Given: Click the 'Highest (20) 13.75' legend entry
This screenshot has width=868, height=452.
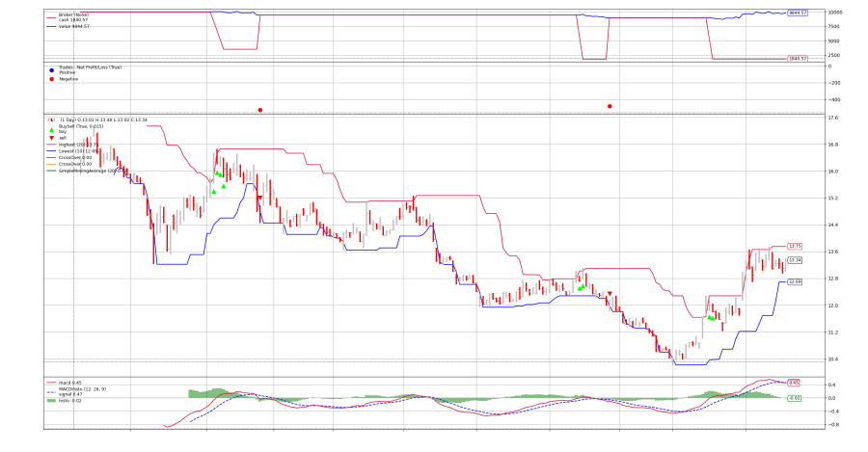Looking at the screenshot, I should [79, 145].
